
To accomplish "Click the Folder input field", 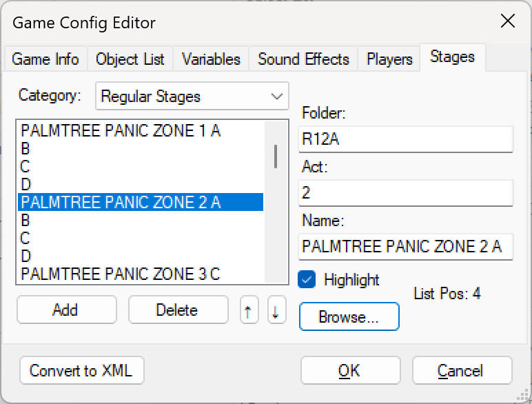I will click(406, 139).
